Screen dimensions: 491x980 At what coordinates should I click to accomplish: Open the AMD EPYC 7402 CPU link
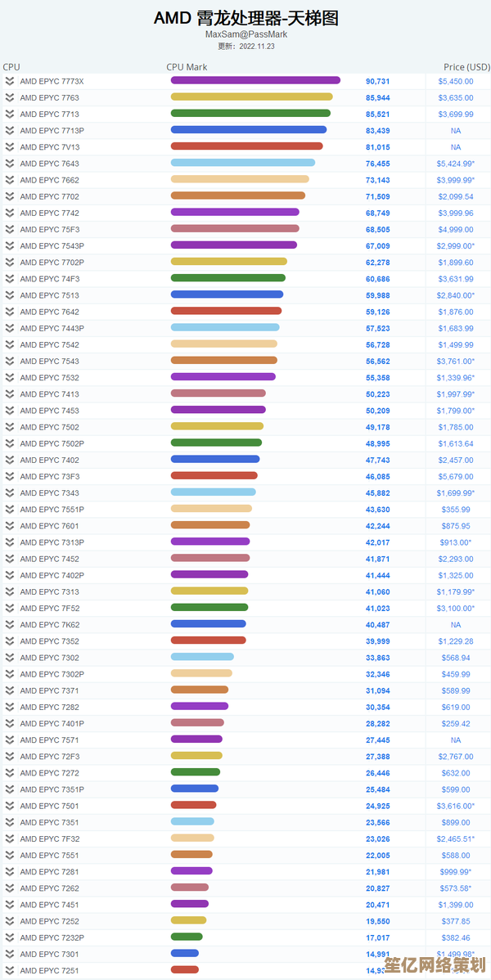coord(49,460)
